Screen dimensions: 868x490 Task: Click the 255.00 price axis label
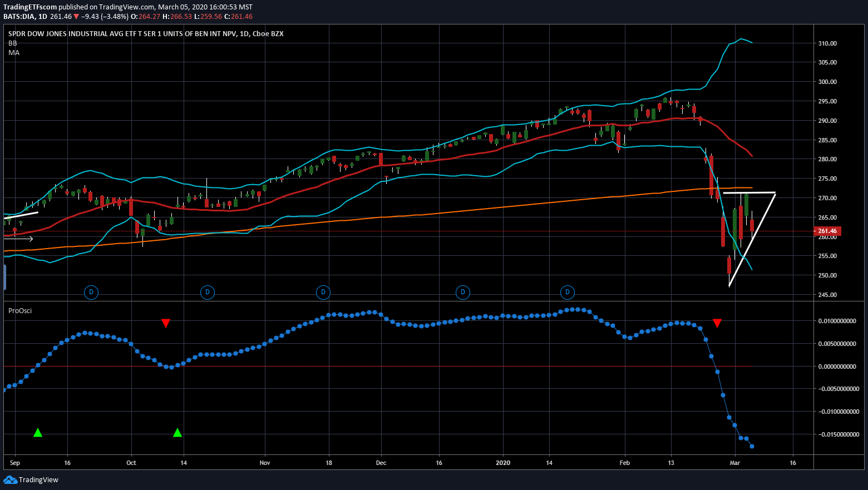coord(827,256)
